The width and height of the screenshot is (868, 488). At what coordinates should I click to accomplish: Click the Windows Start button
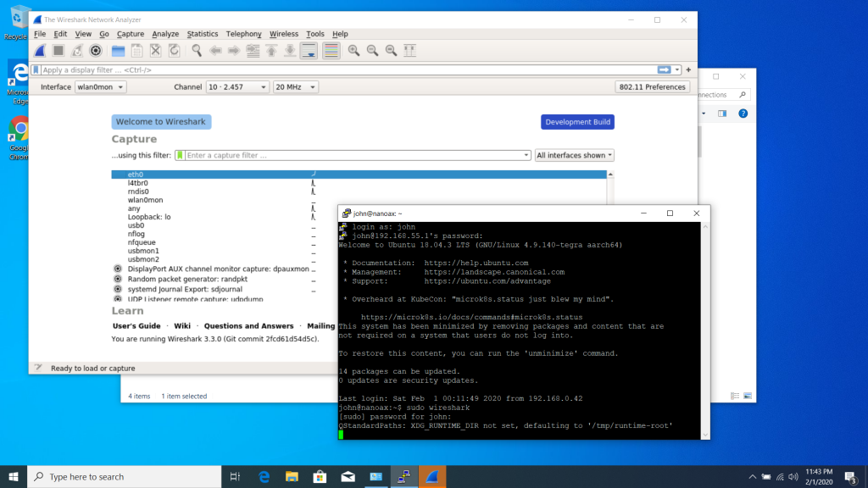tap(14, 476)
